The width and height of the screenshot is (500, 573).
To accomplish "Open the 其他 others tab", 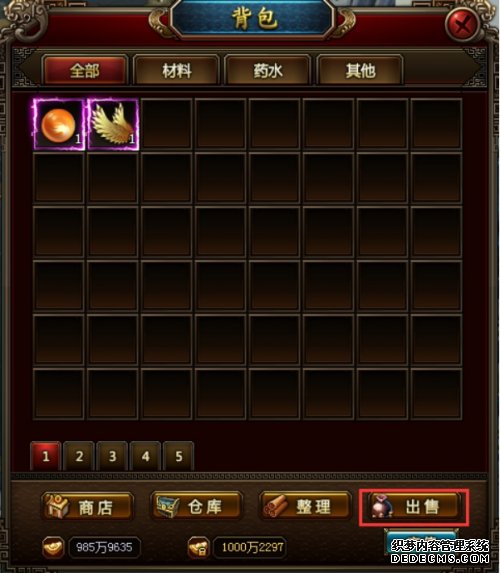I will pyautogui.click(x=360, y=70).
